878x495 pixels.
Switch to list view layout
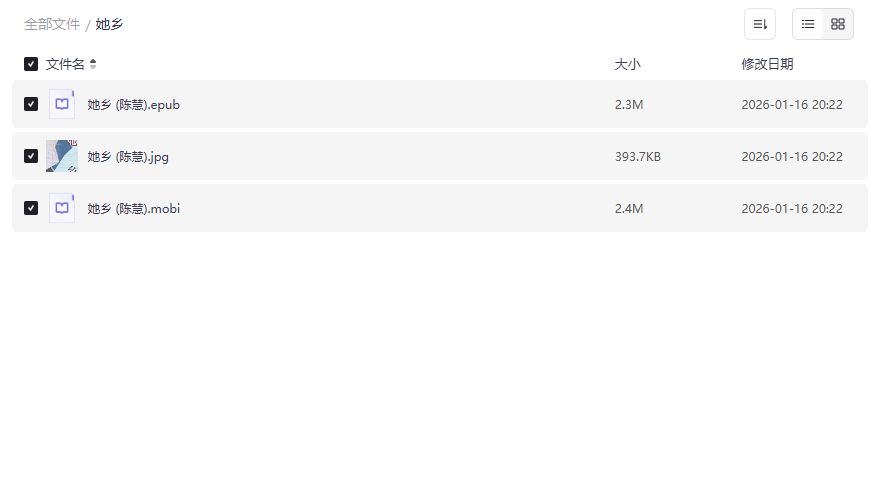tap(808, 24)
